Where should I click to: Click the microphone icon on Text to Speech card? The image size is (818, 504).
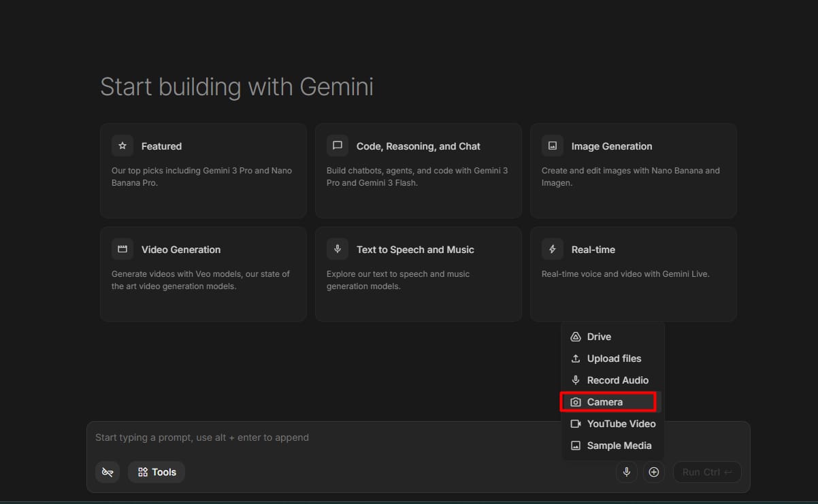tap(337, 249)
